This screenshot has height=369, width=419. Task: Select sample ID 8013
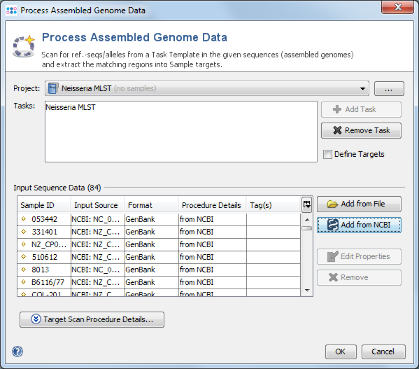point(40,270)
